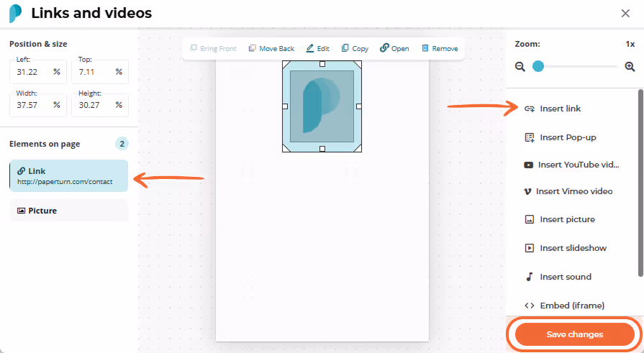Click the trash Remove icon

(x=425, y=48)
